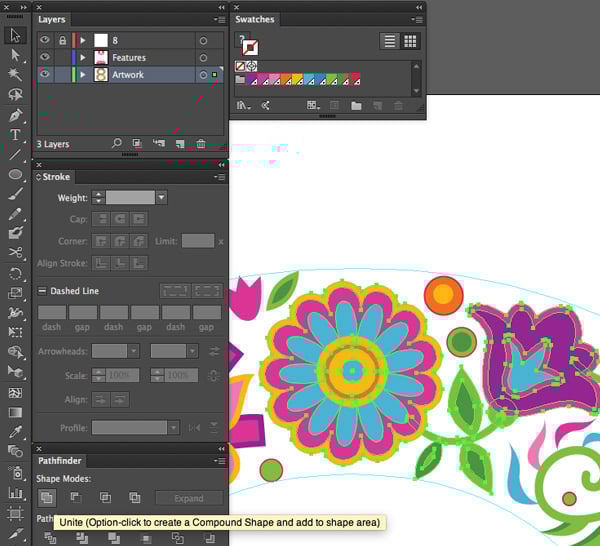Select the Pencil tool
Image resolution: width=600 pixels, height=546 pixels.
click(x=15, y=214)
